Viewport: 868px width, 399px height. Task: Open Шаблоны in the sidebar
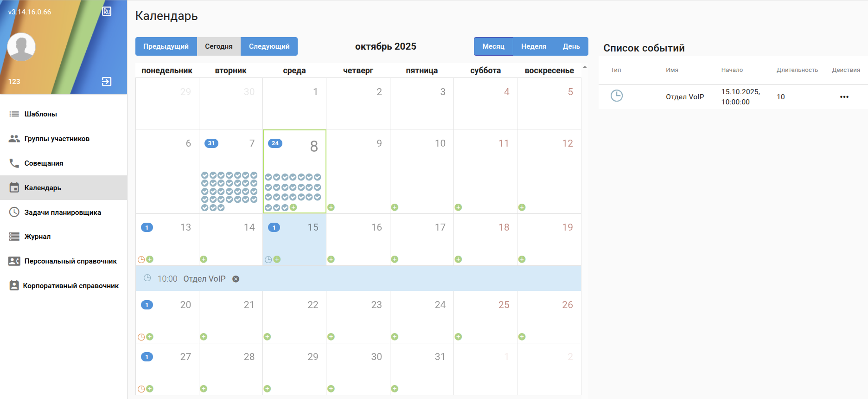coord(41,114)
